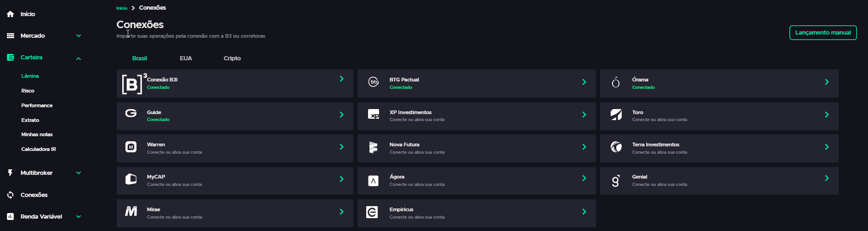Screen dimensions: 868x231
Task: Click the Terra Investimentos broker name
Action: [x=656, y=144]
